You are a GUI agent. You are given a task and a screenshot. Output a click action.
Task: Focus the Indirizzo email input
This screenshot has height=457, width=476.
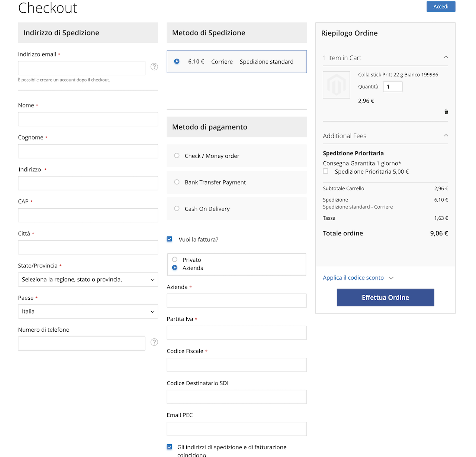(81, 68)
